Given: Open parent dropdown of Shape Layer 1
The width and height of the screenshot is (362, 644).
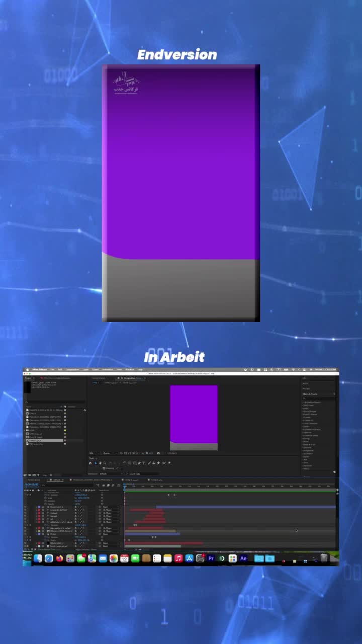Looking at the screenshot, I should pyautogui.click(x=111, y=507).
